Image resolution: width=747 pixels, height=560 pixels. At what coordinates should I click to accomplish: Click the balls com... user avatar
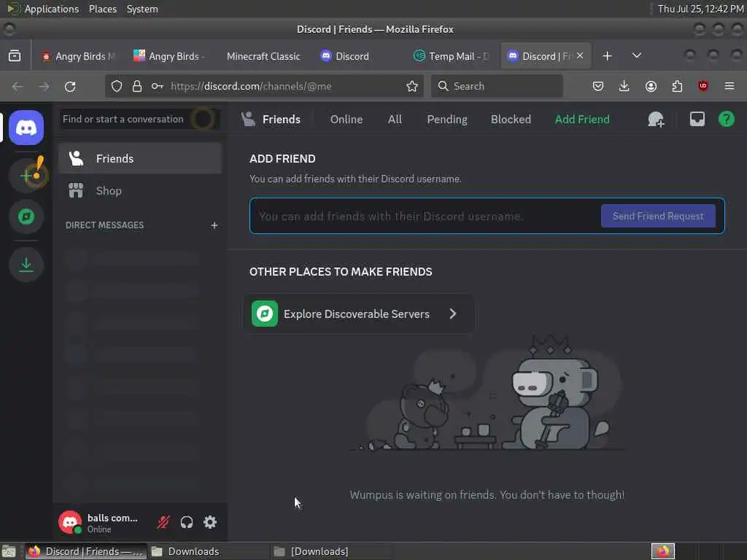[x=70, y=522]
